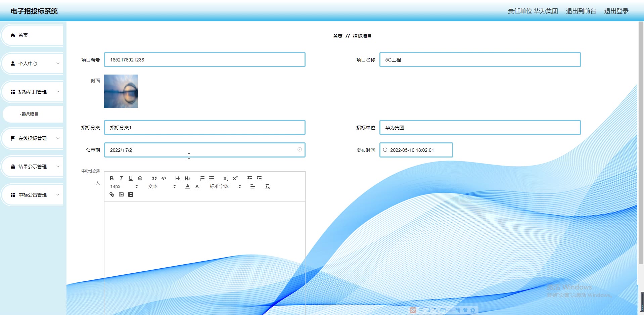The image size is (644, 315).
Task: Insert a video into the editor
Action: pyautogui.click(x=131, y=194)
